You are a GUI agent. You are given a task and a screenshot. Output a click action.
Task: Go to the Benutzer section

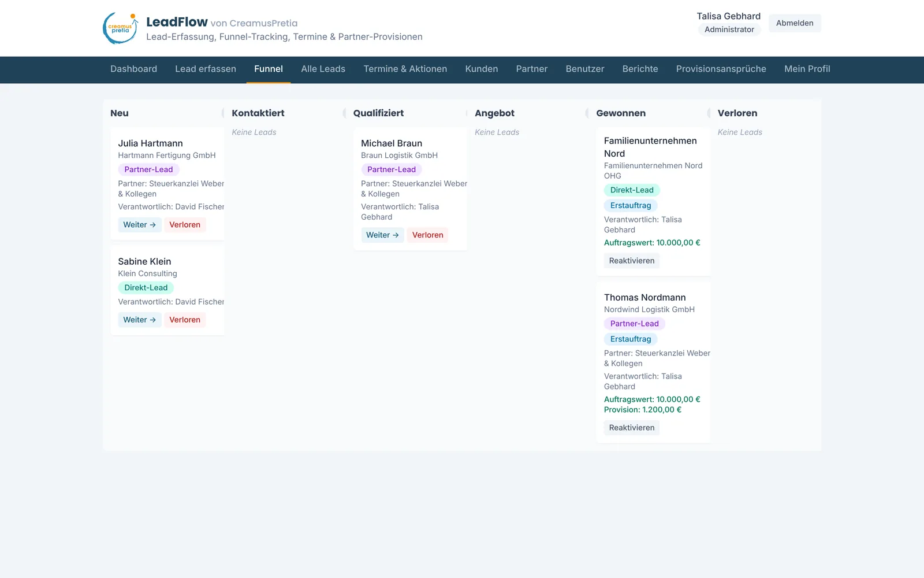[585, 69]
